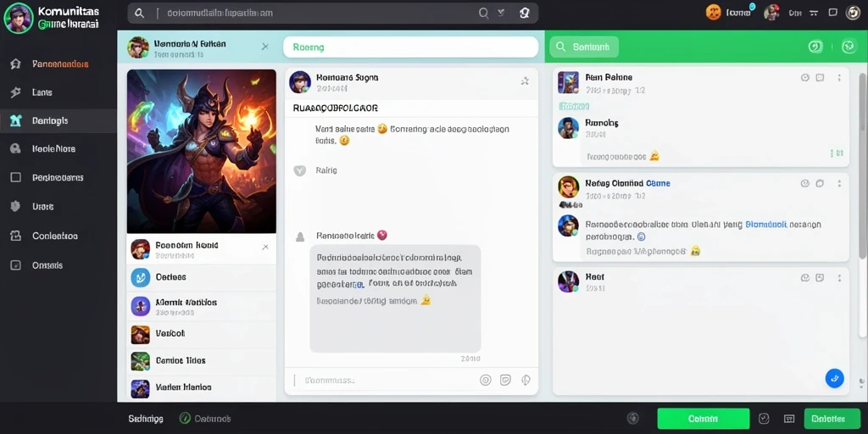868x434 pixels.
Task: Click the smaller green button at bottom-right corner
Action: [832, 419]
